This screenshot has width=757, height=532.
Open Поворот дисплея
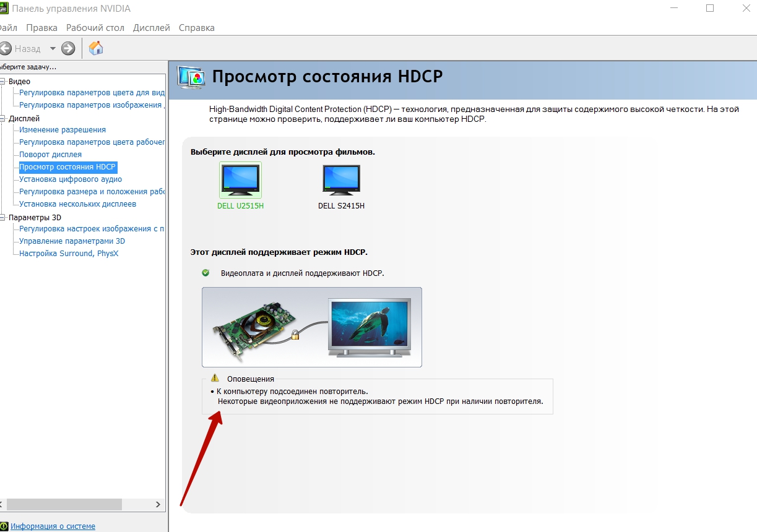(50, 155)
